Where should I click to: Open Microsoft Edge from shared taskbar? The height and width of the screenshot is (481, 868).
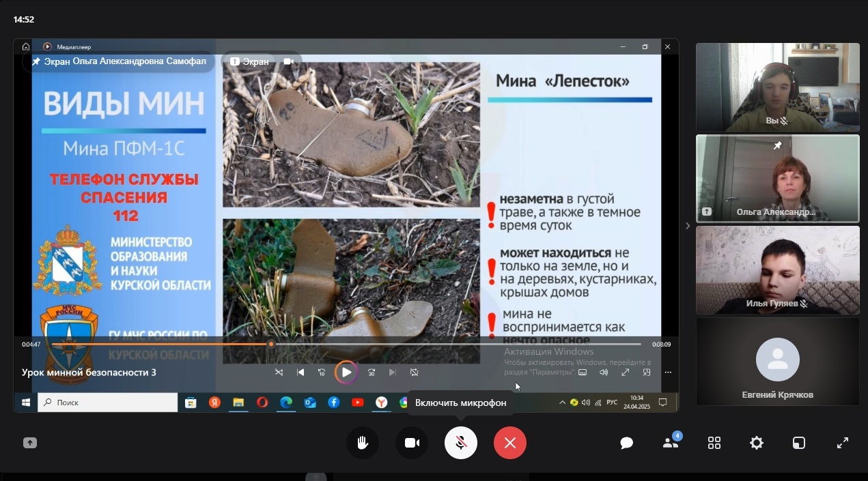(x=286, y=403)
